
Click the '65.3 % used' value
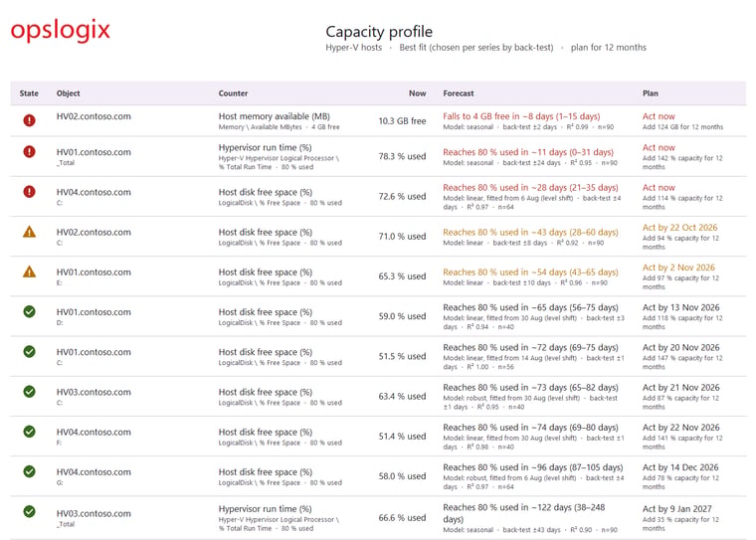coord(402,276)
